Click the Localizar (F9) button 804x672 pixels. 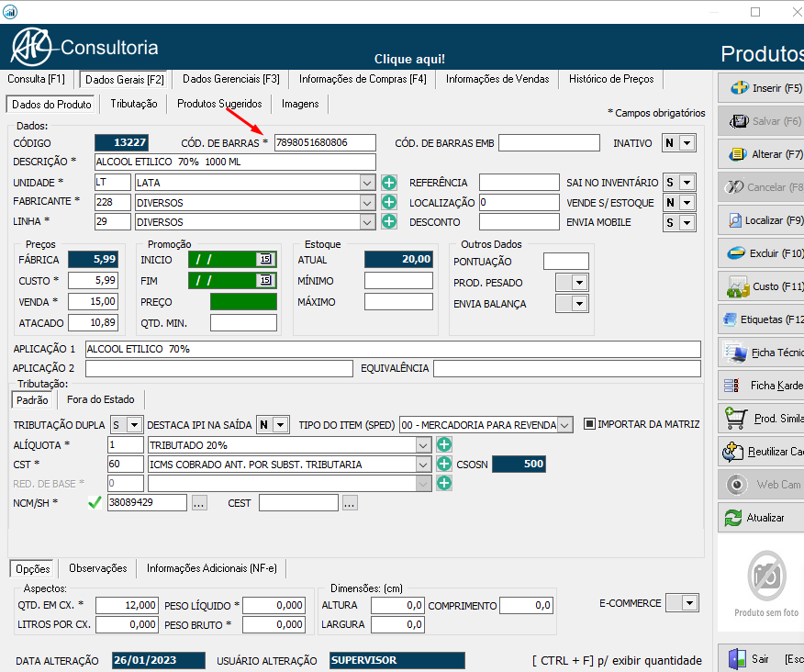761,220
